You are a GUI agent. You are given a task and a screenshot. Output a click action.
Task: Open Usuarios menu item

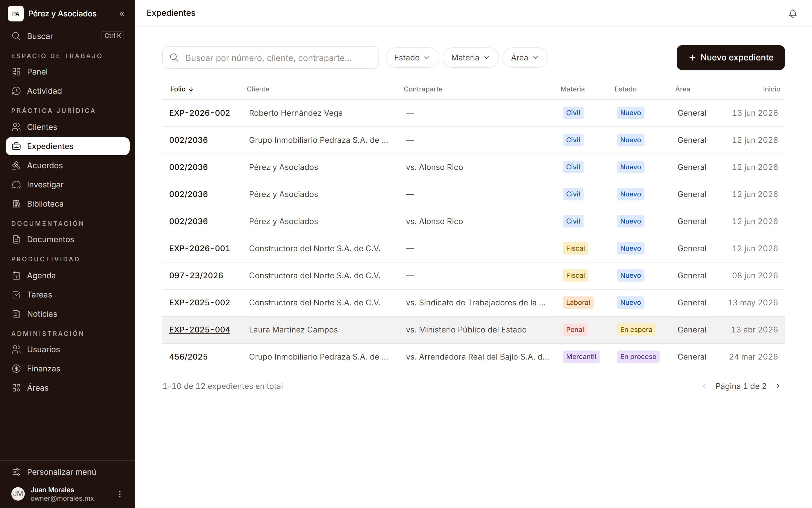click(67, 349)
